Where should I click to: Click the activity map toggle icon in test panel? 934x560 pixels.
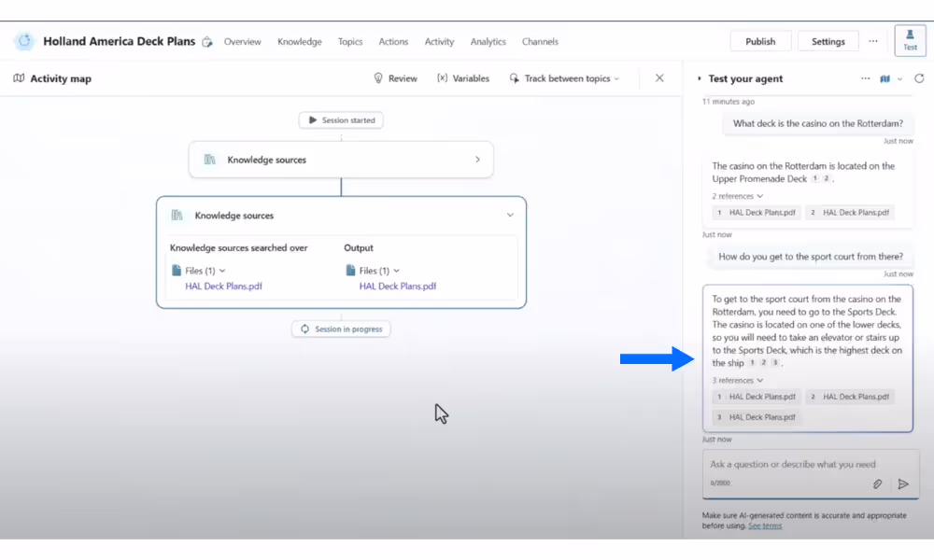[885, 78]
